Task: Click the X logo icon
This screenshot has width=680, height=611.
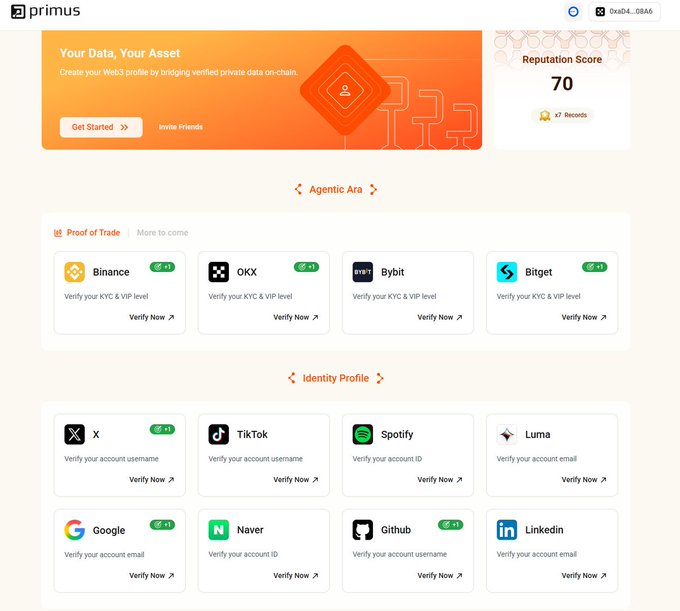Action: (x=75, y=434)
